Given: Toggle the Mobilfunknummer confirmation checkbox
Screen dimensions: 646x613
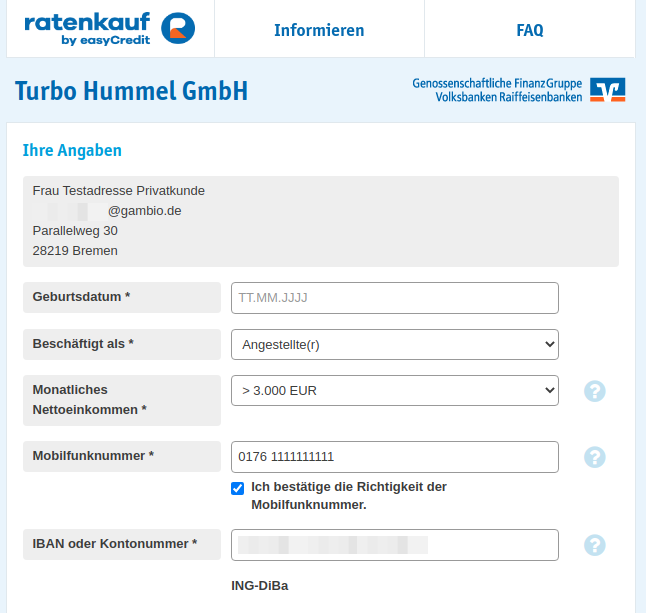Looking at the screenshot, I should (237, 488).
